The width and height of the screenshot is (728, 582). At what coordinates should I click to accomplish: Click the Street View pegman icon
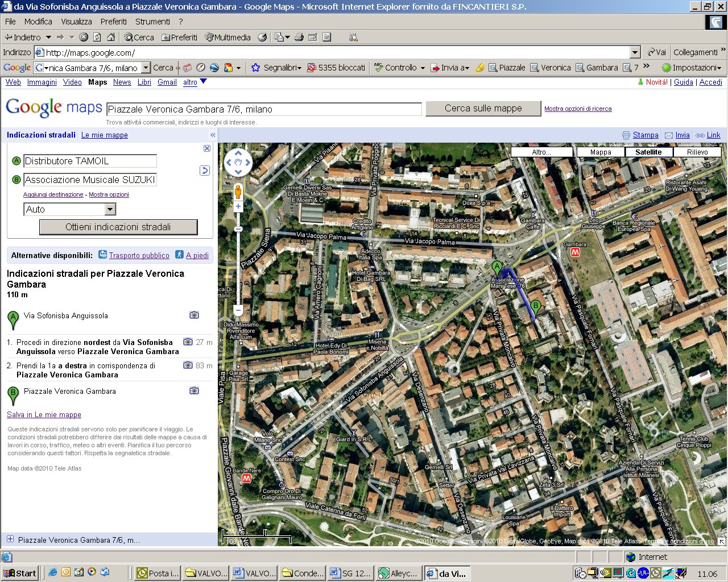tap(238, 192)
